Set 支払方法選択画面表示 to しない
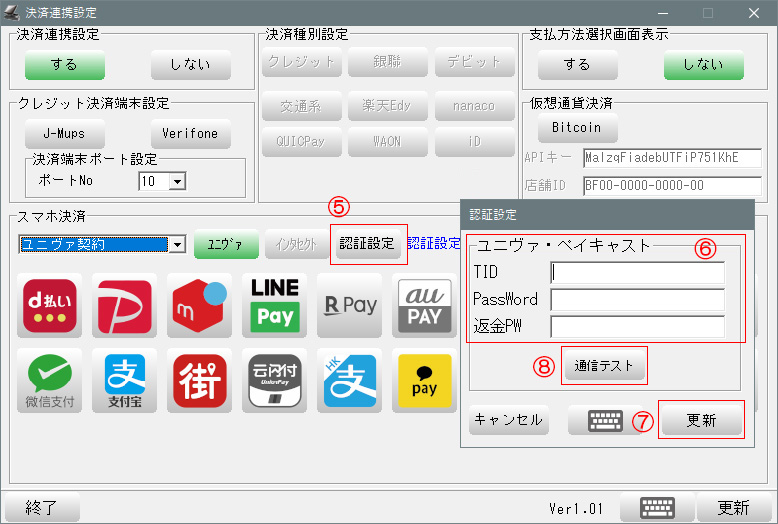The image size is (778, 524). click(703, 65)
